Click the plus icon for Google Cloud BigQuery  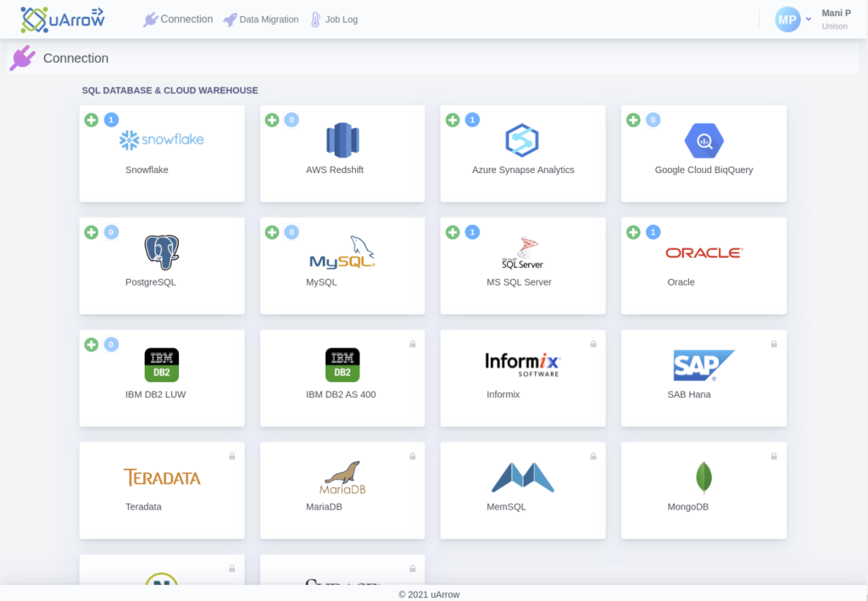633,120
